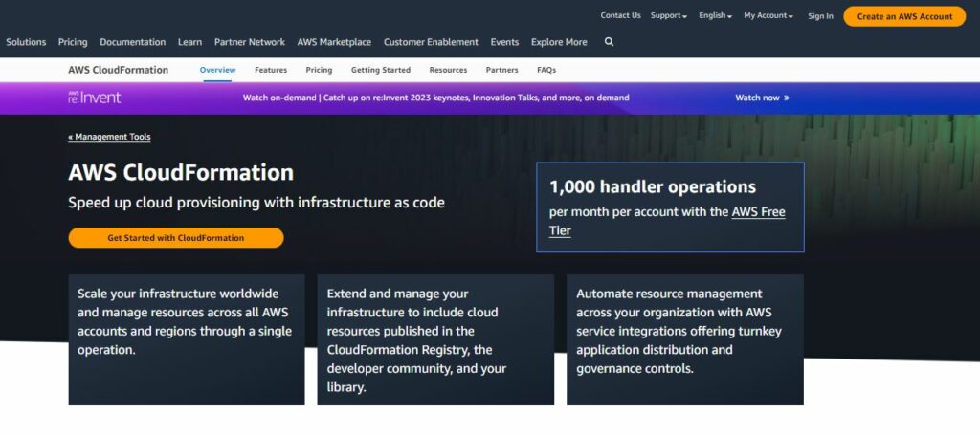Open the Documentation menu
The width and height of the screenshot is (980, 435).
click(132, 42)
